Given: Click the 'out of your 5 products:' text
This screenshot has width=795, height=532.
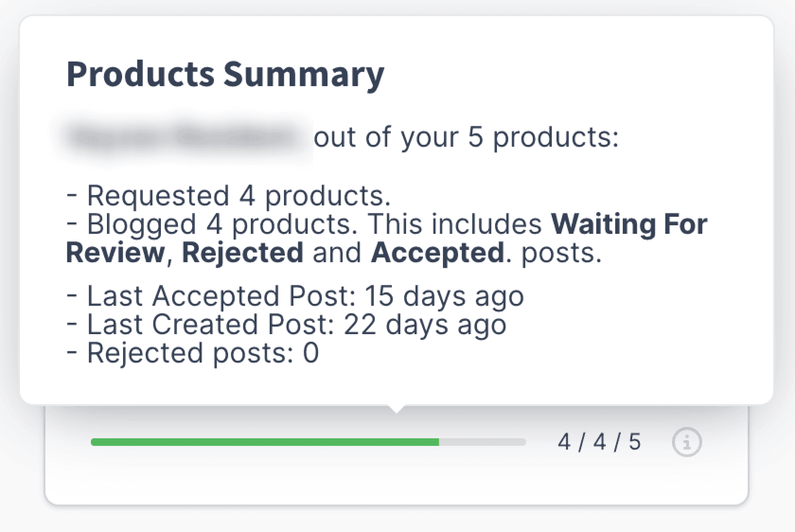Looking at the screenshot, I should click(466, 137).
